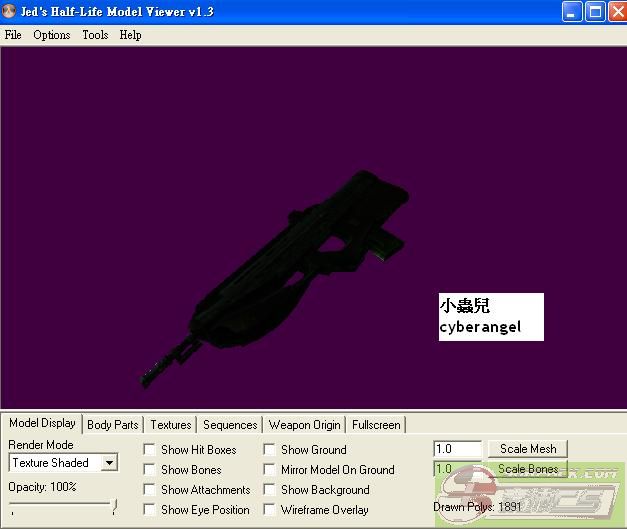
Task: Click the Scale Mesh value field
Action: point(457,449)
